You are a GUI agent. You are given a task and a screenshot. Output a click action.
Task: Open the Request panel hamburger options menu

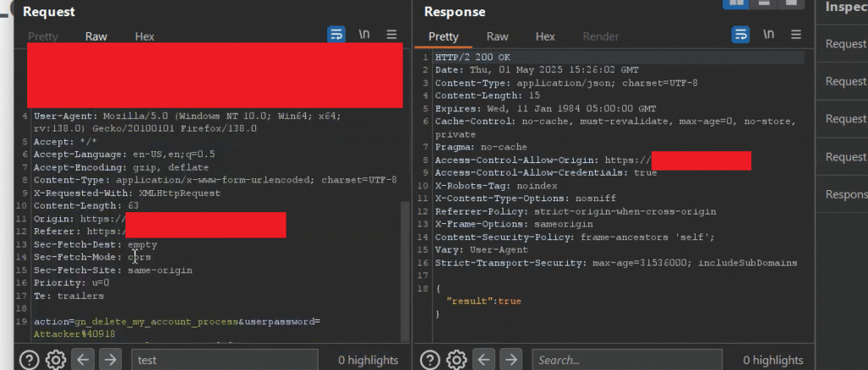click(392, 35)
